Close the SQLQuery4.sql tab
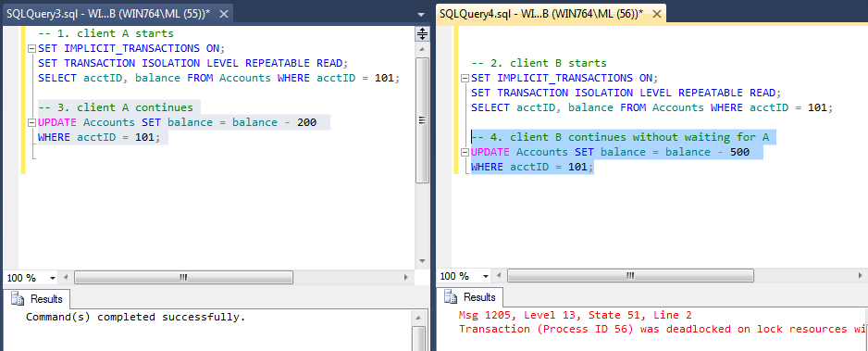 pyautogui.click(x=657, y=15)
